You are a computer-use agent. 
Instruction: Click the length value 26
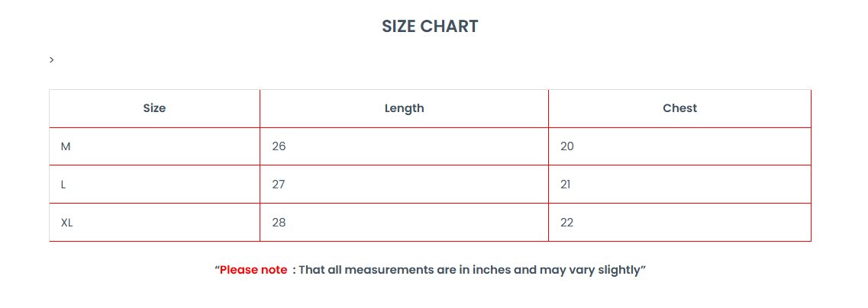[279, 146]
